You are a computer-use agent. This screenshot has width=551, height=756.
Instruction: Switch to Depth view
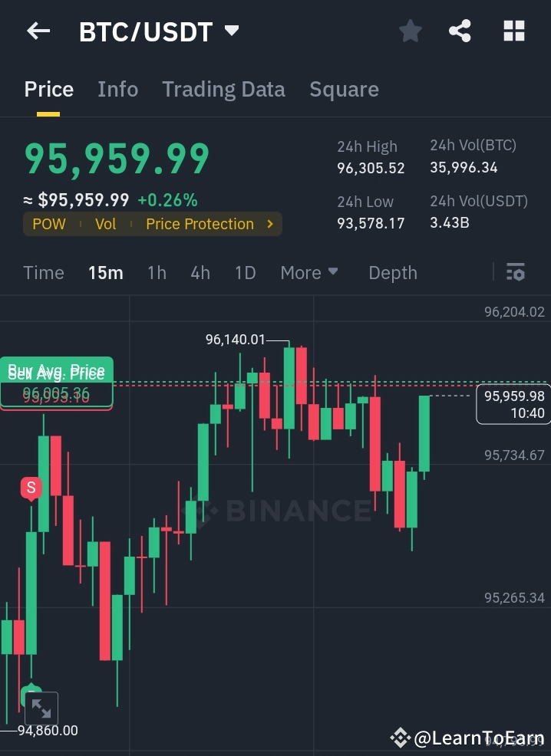pos(392,272)
